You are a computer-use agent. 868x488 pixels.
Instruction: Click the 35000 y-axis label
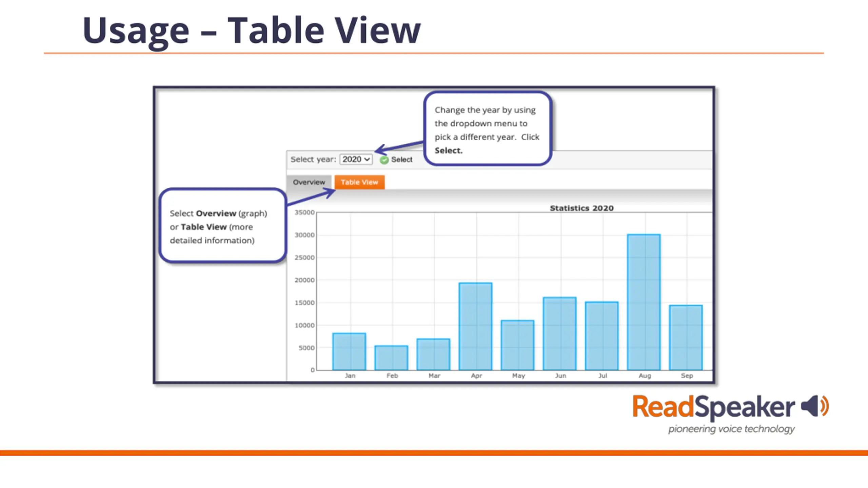point(304,212)
